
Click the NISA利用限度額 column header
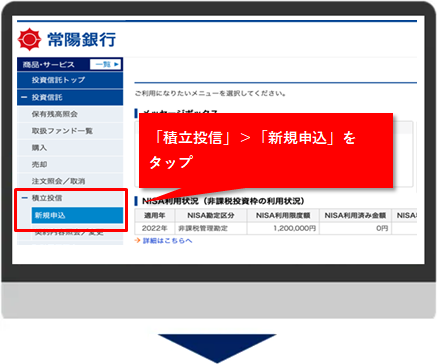(283, 215)
